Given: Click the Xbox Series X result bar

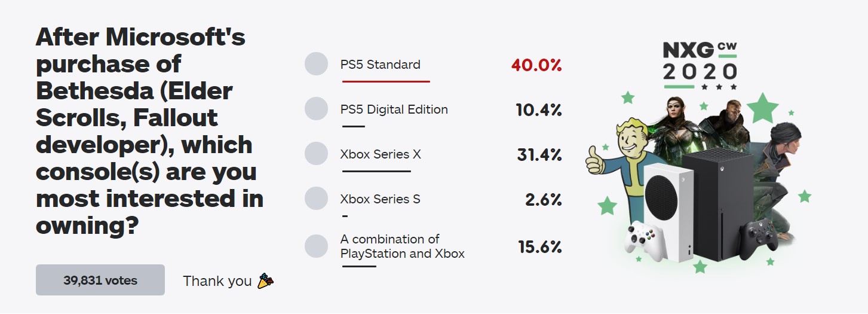Looking at the screenshot, I should (376, 171).
